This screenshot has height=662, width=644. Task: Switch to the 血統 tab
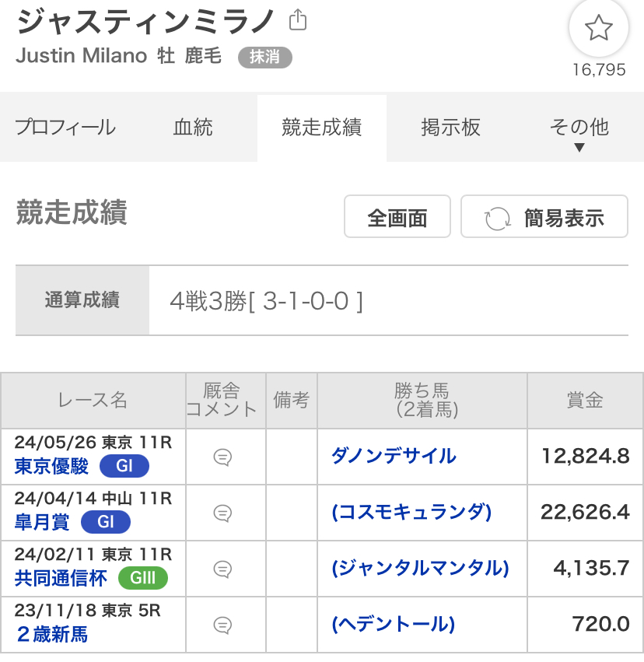point(192,128)
